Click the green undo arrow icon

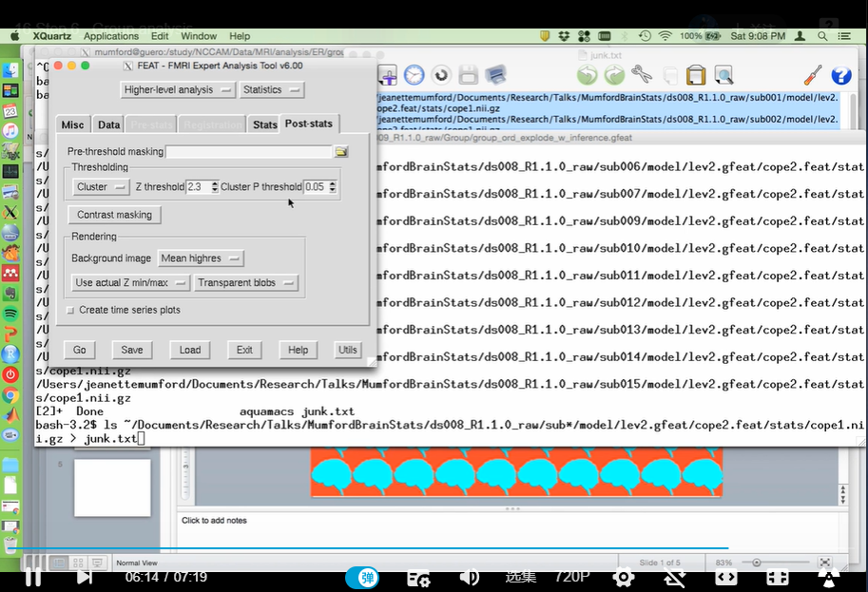(x=588, y=75)
